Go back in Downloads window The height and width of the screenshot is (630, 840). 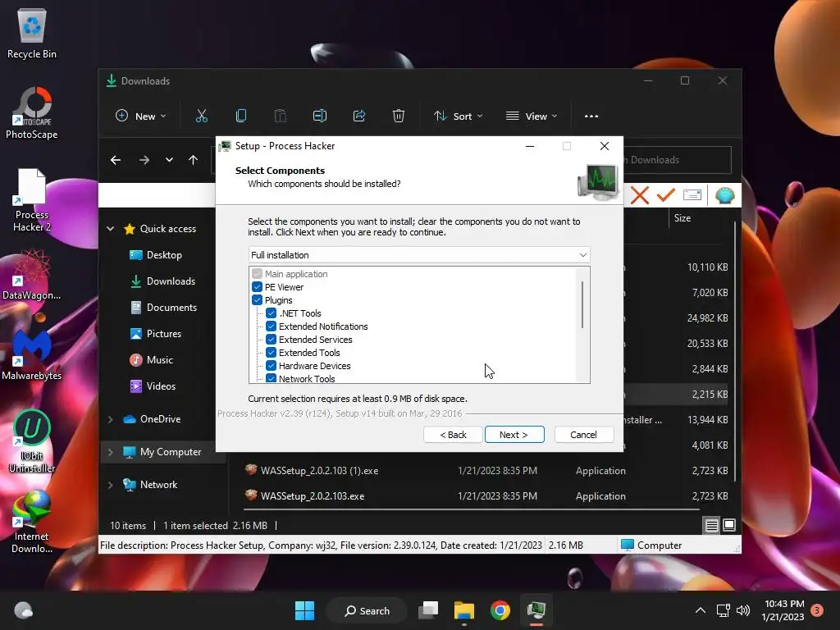[x=115, y=160]
